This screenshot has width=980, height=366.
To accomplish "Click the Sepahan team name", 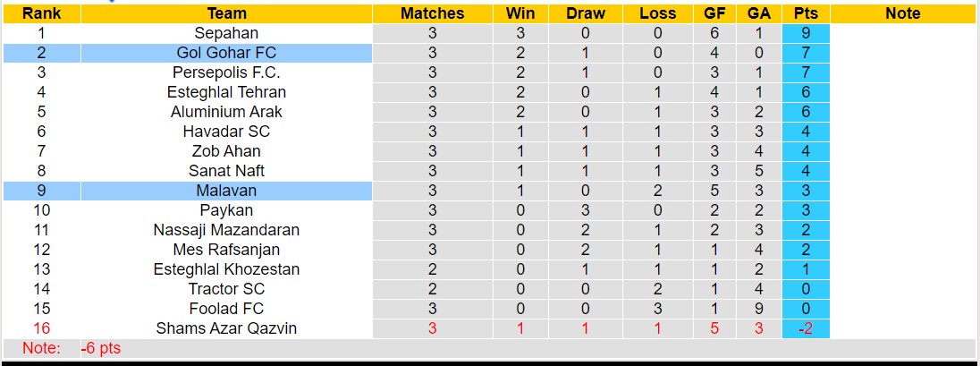I will (226, 33).
